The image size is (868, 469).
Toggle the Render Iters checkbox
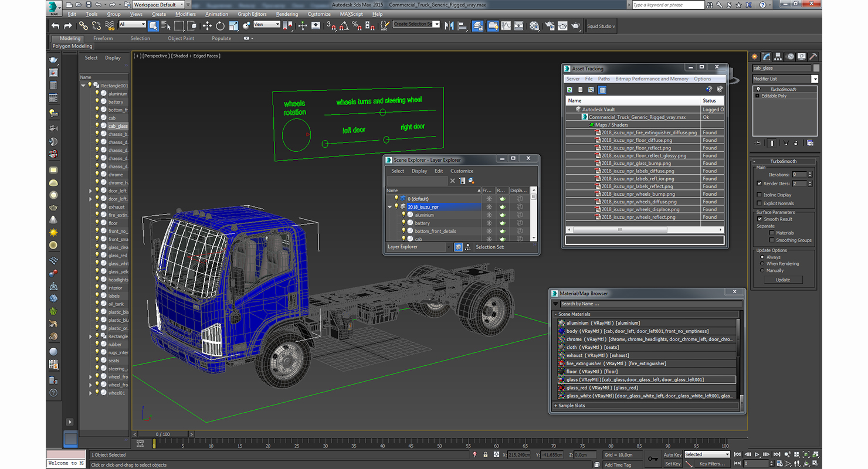[759, 183]
